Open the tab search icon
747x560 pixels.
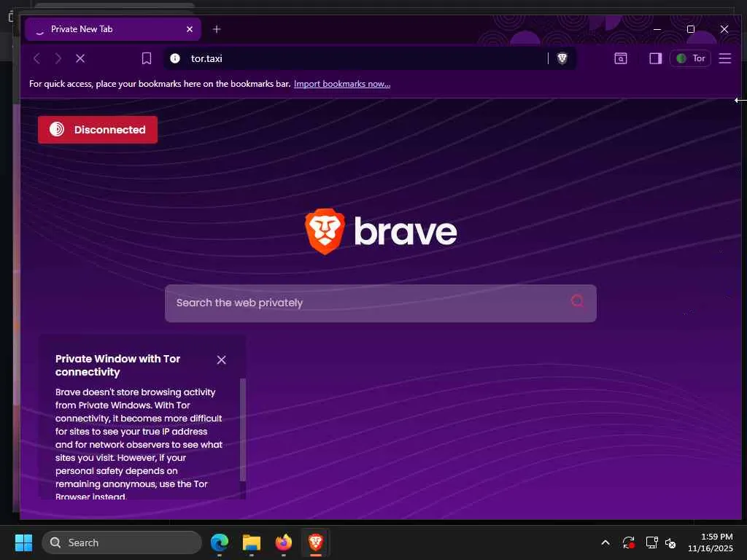(x=620, y=58)
